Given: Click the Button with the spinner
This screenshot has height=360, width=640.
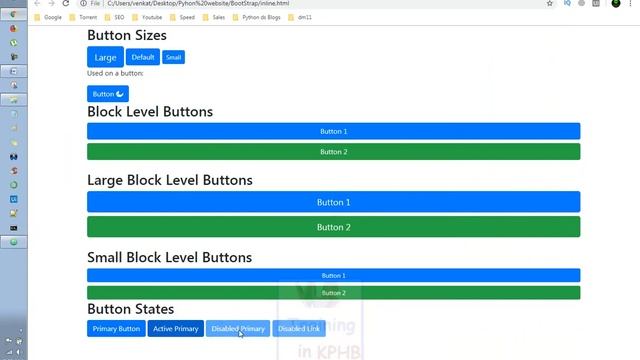Looking at the screenshot, I should coord(108,94).
